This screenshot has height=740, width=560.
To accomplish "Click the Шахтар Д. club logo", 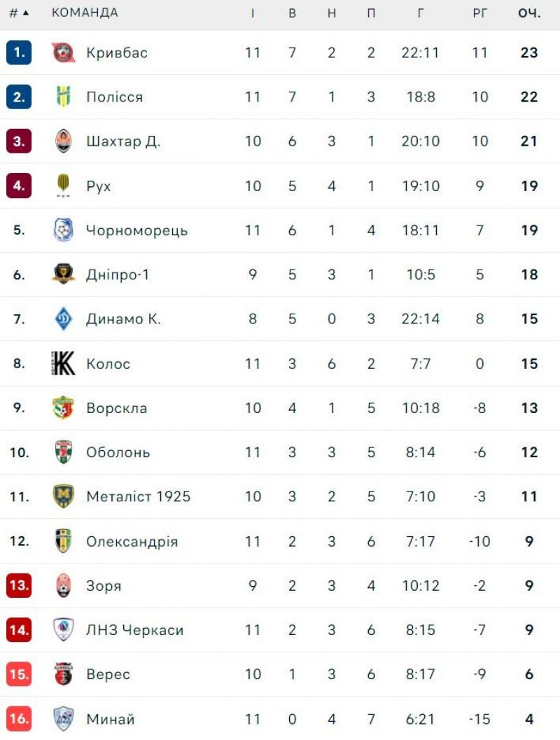I will tap(63, 141).
